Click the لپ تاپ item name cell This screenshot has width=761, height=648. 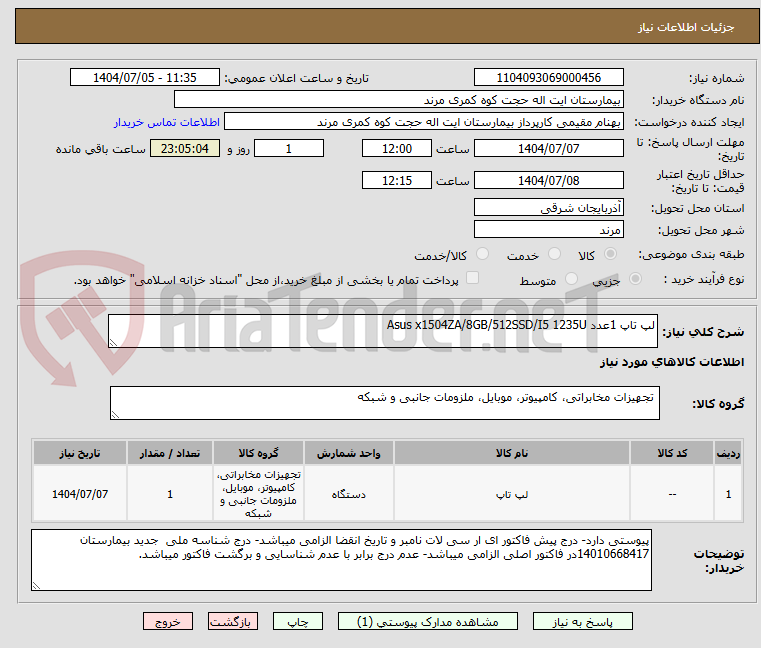[x=512, y=494]
